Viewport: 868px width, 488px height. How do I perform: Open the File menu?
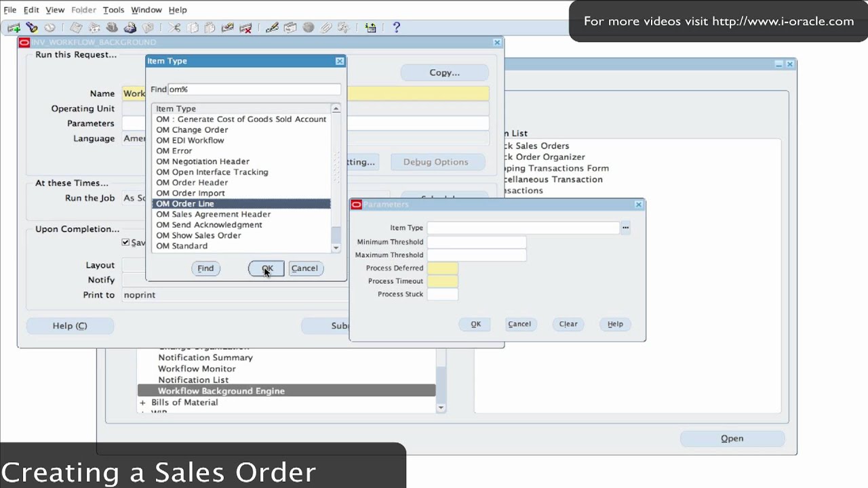coord(10,9)
